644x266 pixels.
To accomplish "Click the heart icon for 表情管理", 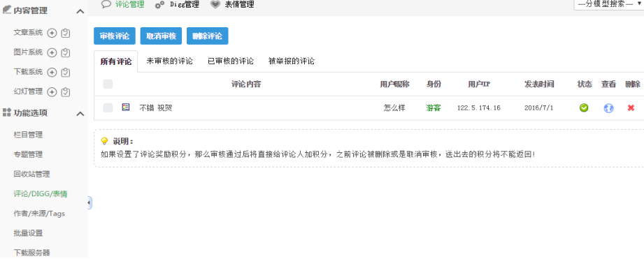I will 215,4.
